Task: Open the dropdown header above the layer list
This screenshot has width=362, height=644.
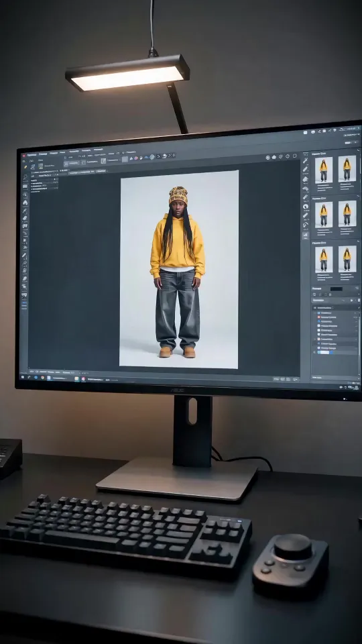Action: [x=336, y=308]
